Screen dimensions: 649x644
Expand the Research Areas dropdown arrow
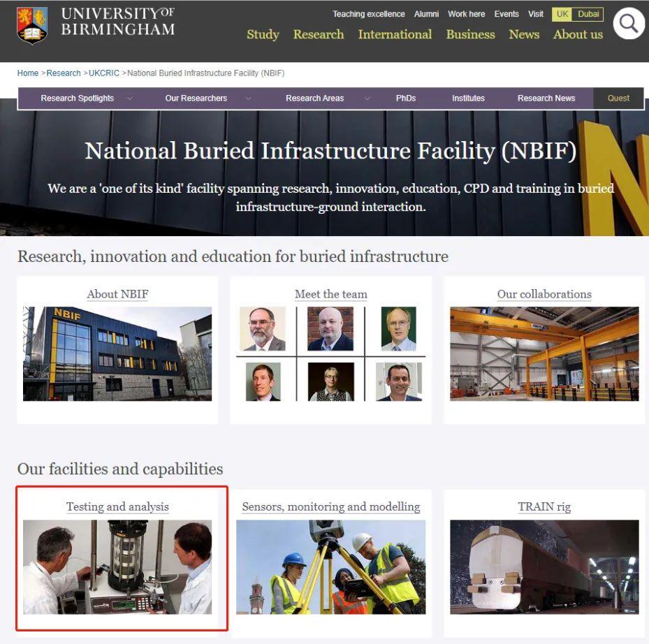[x=367, y=98]
